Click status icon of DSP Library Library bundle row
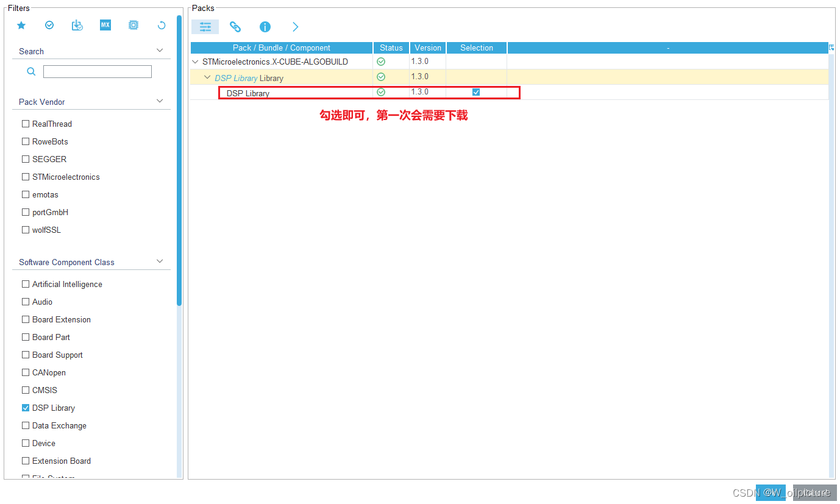The height and width of the screenshot is (504, 840). [381, 77]
